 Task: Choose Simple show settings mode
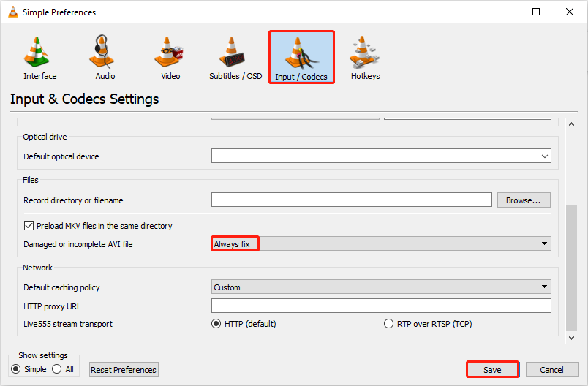16,369
